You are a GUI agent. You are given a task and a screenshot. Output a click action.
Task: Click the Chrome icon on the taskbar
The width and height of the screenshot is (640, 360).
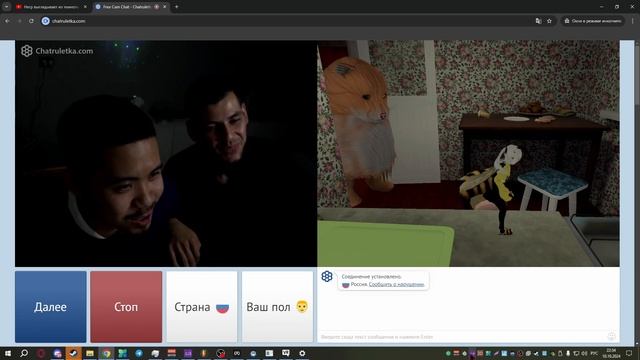click(106, 353)
